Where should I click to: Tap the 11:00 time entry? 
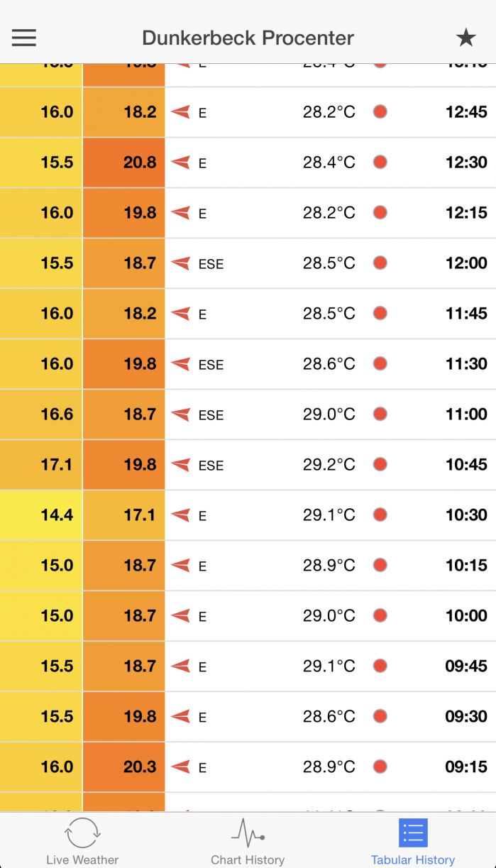pos(466,414)
